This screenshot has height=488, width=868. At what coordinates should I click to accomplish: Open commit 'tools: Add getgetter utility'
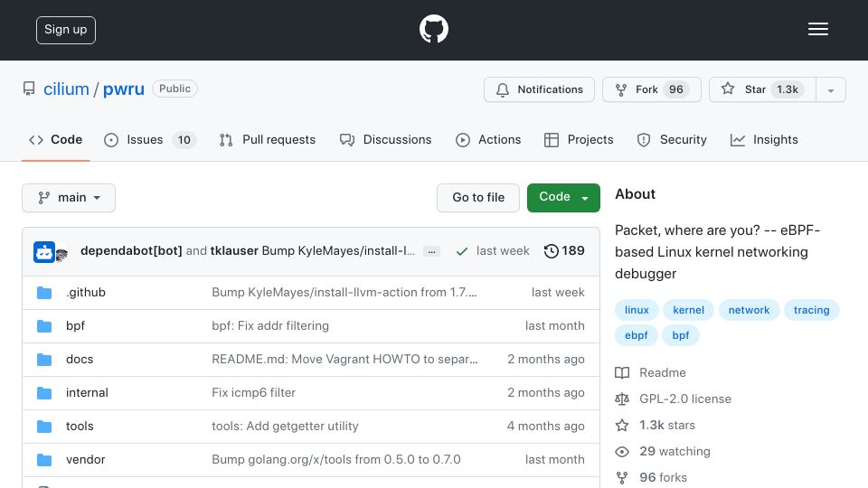285,426
